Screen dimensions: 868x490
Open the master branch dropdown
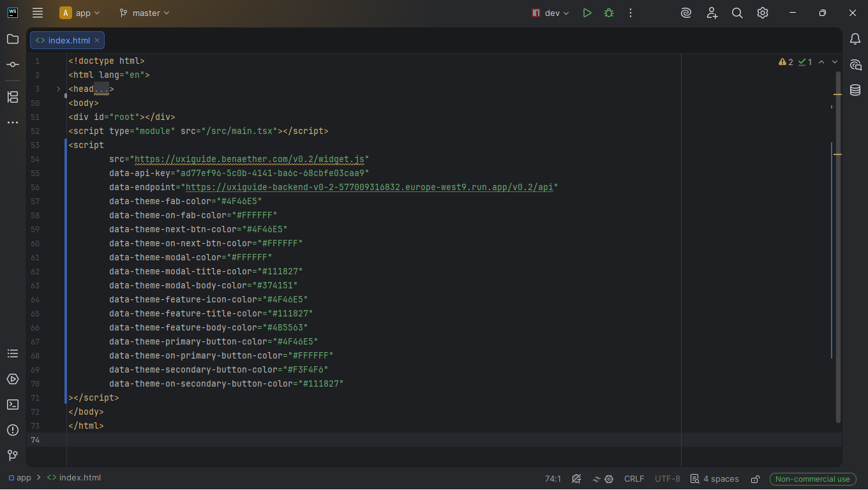pyautogui.click(x=145, y=13)
